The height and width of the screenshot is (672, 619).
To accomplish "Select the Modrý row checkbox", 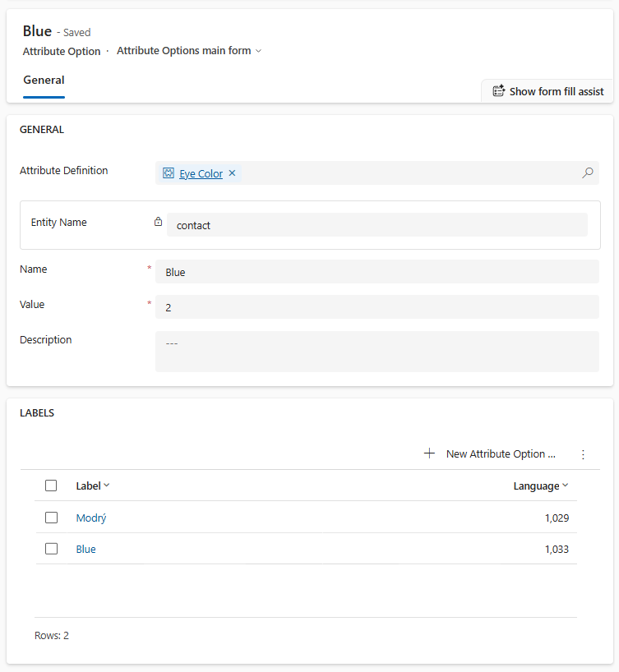I will click(51, 518).
